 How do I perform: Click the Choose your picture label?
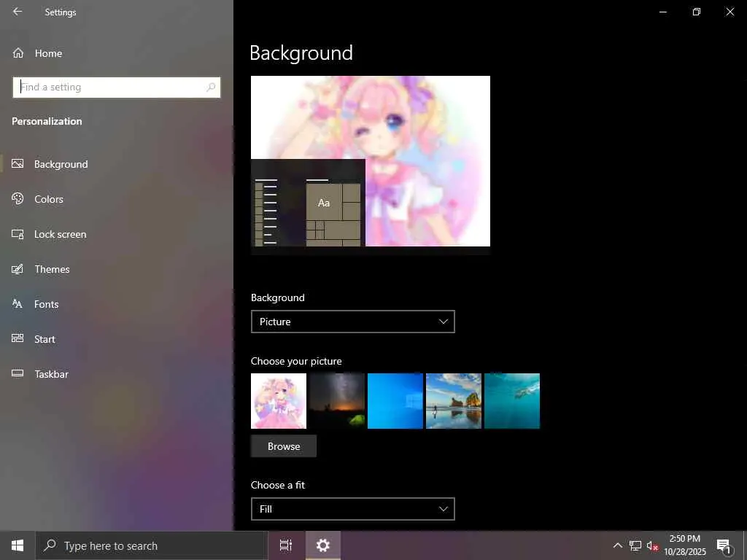[x=296, y=361]
